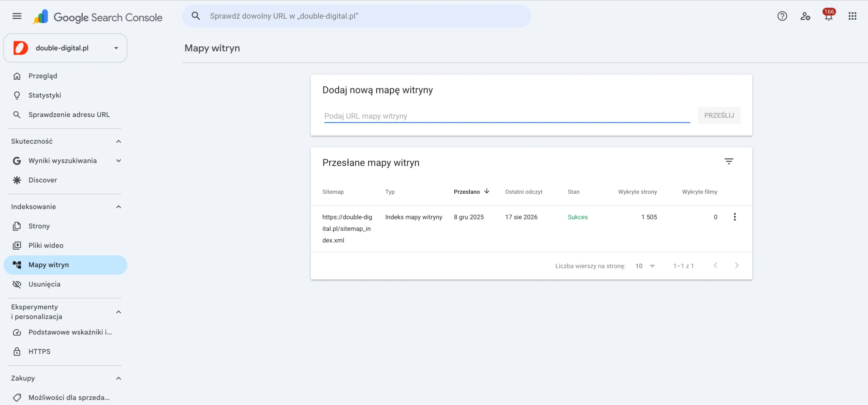868x405 pixels.
Task: Collapse the Indeksowanie section
Action: point(118,207)
